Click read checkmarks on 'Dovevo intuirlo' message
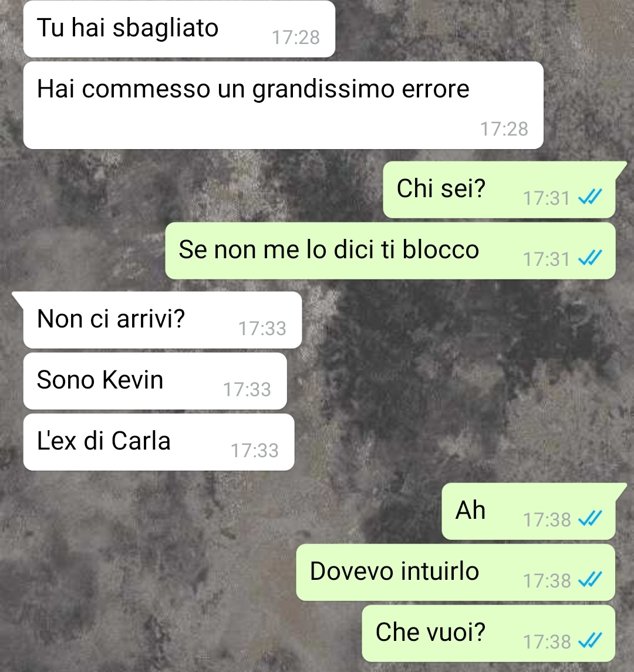 tap(591, 579)
